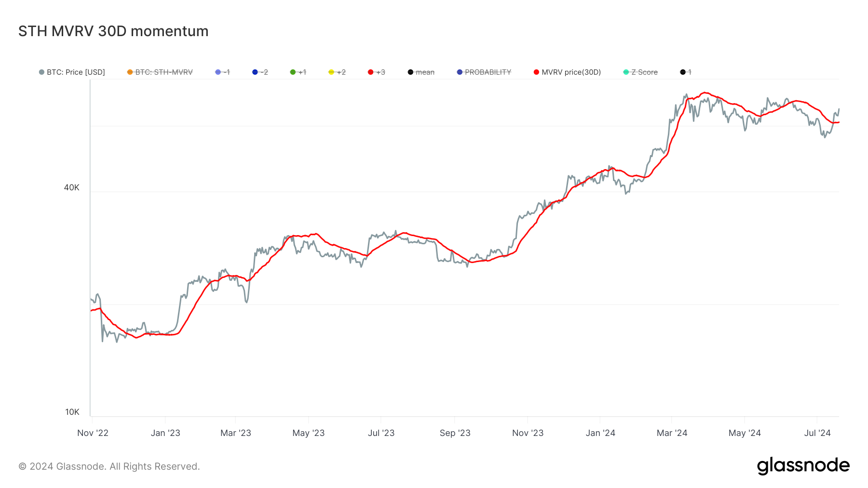This screenshot has width=868, height=488.
Task: Enable the Z Score legend series
Action: 640,72
